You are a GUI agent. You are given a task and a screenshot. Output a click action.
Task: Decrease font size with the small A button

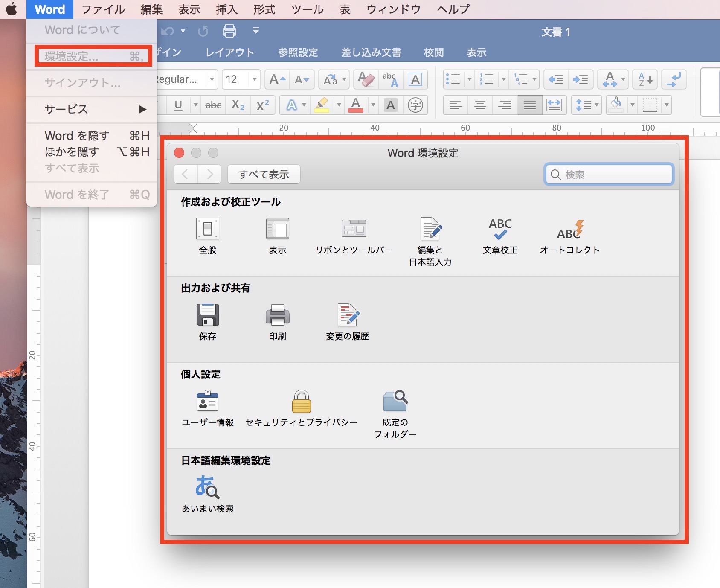(x=302, y=79)
